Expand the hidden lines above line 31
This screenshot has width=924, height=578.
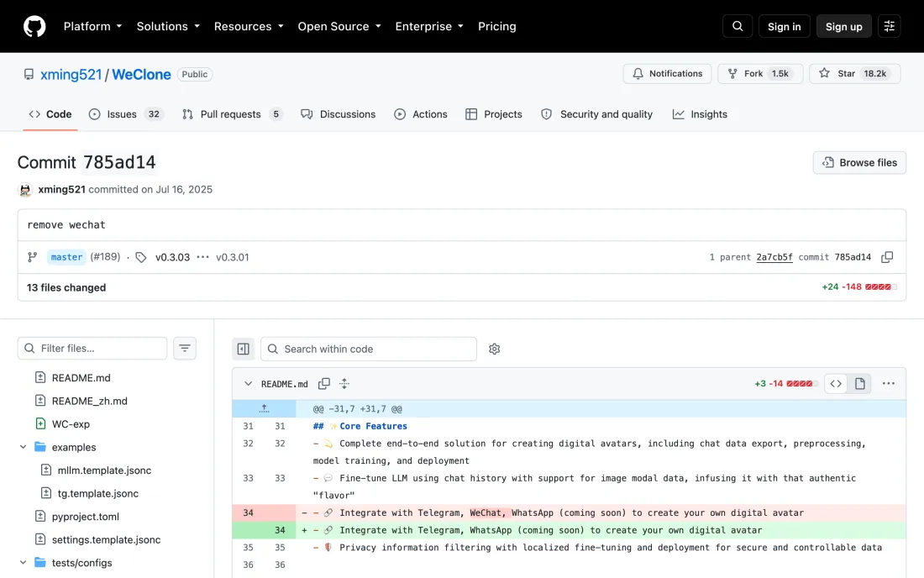pos(264,408)
